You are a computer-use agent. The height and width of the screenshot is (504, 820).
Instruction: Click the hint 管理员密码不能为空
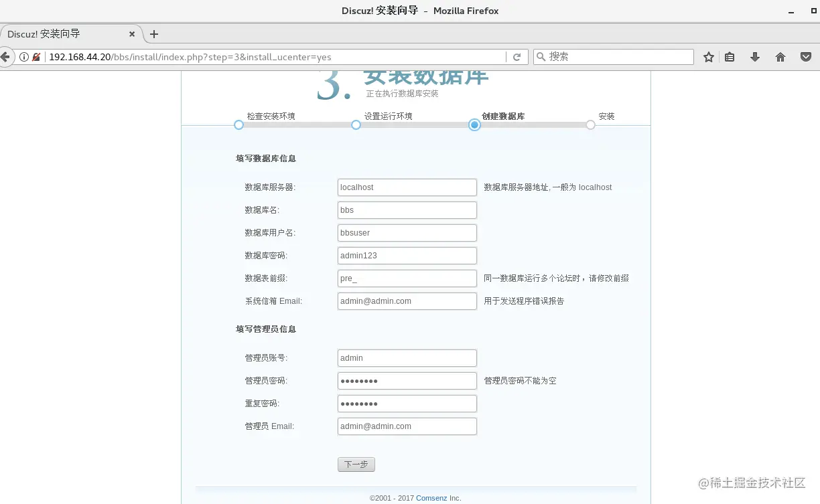pyautogui.click(x=521, y=381)
